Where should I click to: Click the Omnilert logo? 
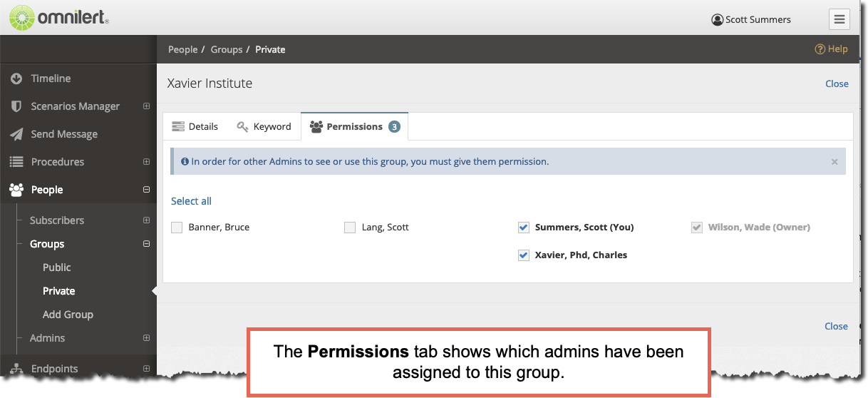[58, 17]
